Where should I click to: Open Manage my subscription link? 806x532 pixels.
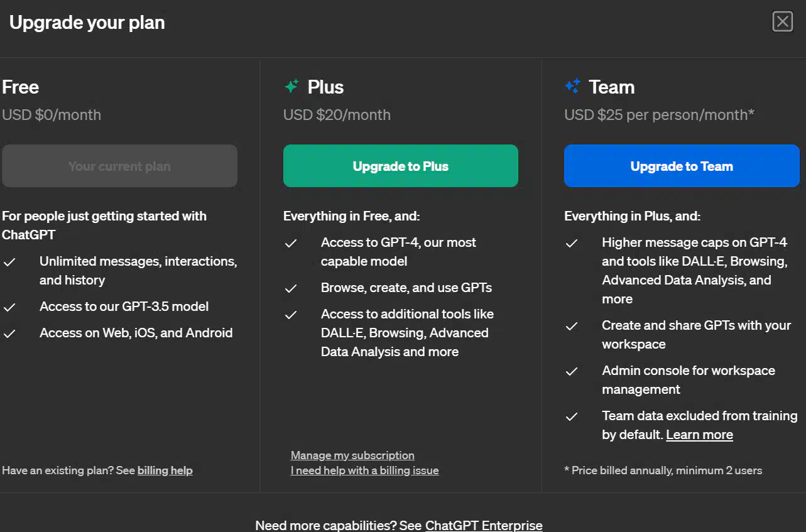pos(352,455)
